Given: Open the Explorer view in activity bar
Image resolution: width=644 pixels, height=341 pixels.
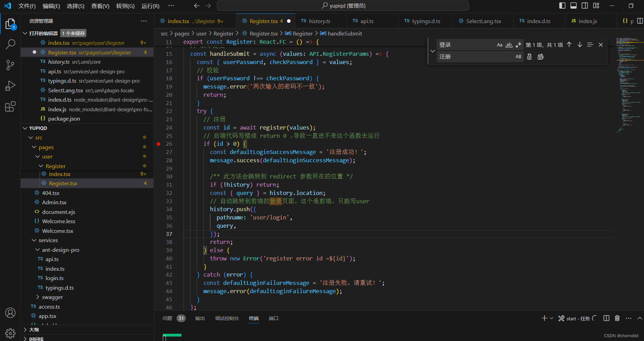Looking at the screenshot, I should pyautogui.click(x=10, y=24).
